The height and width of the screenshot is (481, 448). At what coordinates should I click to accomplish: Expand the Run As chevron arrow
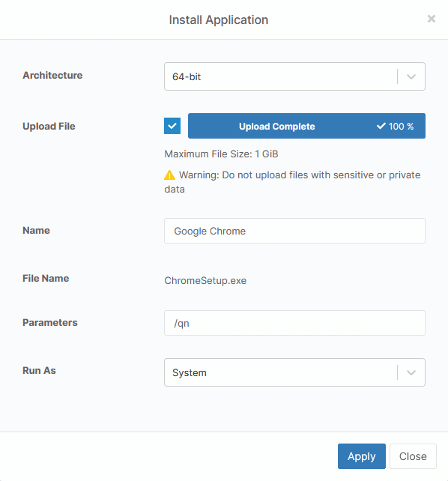coord(411,373)
